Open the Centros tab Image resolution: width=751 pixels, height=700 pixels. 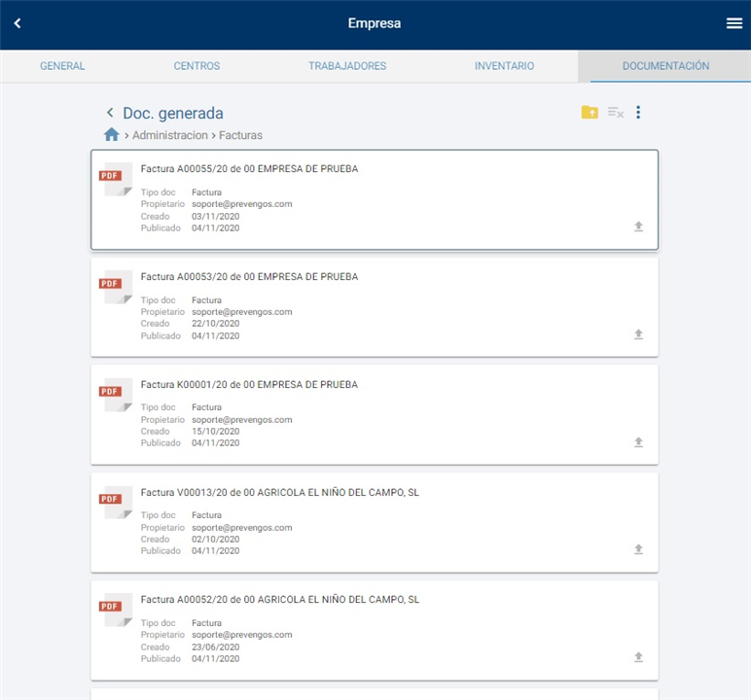[197, 66]
